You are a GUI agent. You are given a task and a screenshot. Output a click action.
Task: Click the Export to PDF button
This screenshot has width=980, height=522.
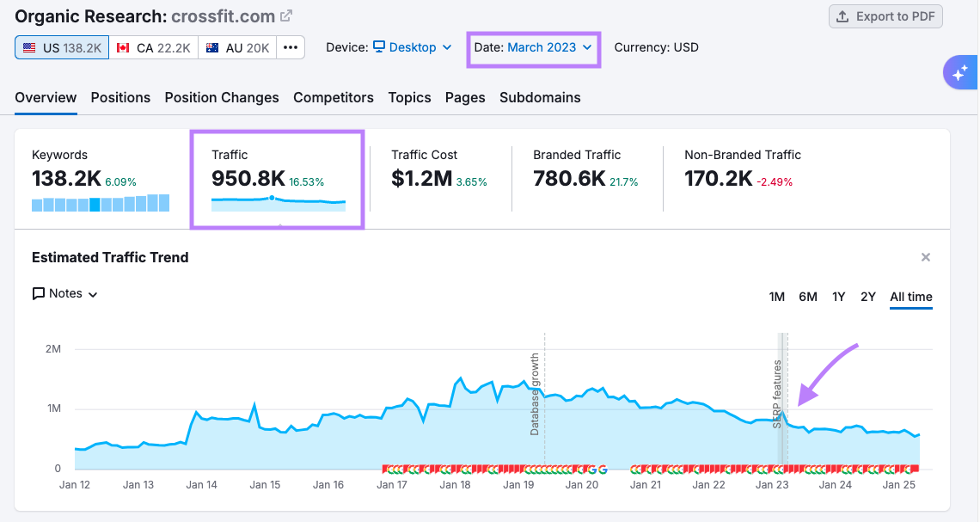[885, 16]
